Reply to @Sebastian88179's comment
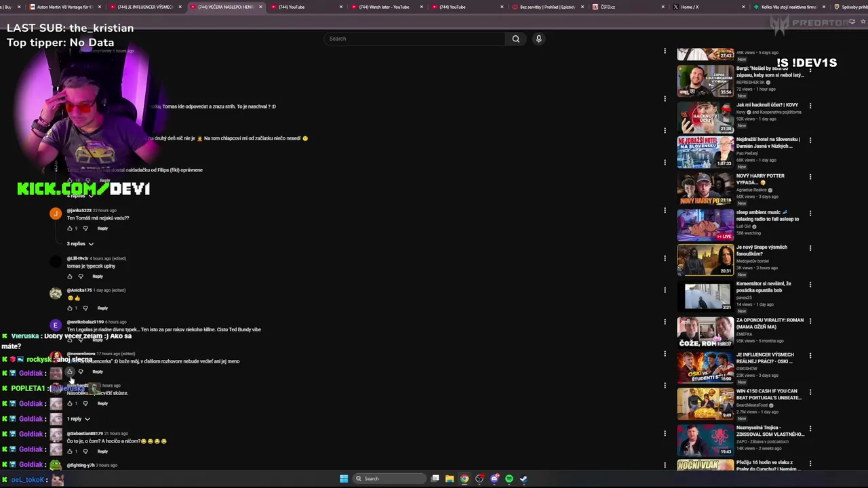Image resolution: width=868 pixels, height=488 pixels. point(102,451)
